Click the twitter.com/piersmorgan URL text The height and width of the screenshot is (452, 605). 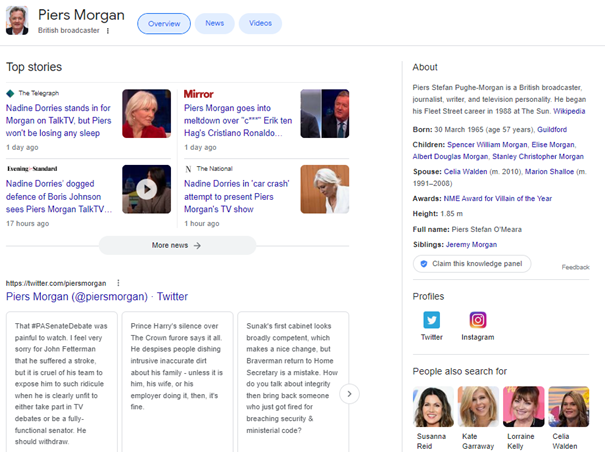[56, 283]
